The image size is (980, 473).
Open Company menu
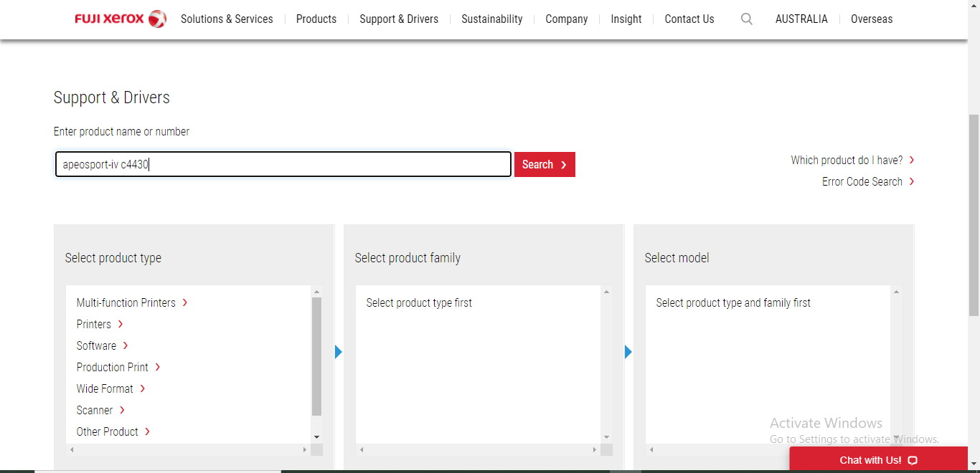[567, 19]
